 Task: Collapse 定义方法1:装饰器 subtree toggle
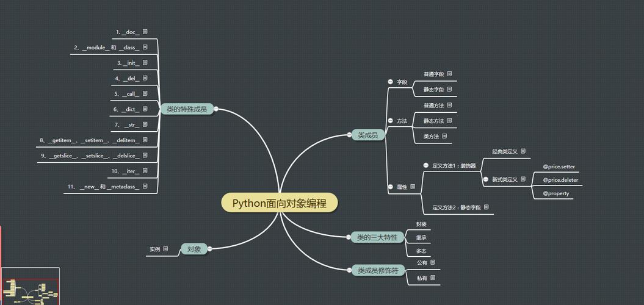426,165
